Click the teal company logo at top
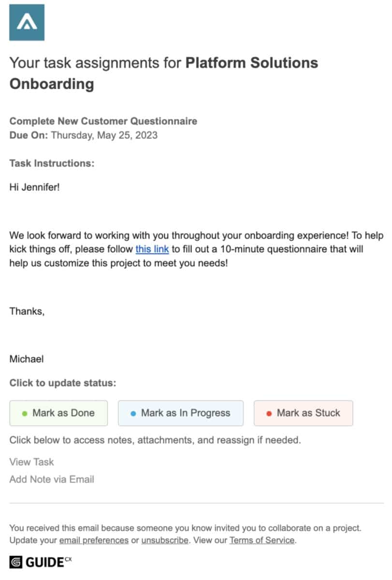Screen dimensions: 392x580 click(x=27, y=22)
